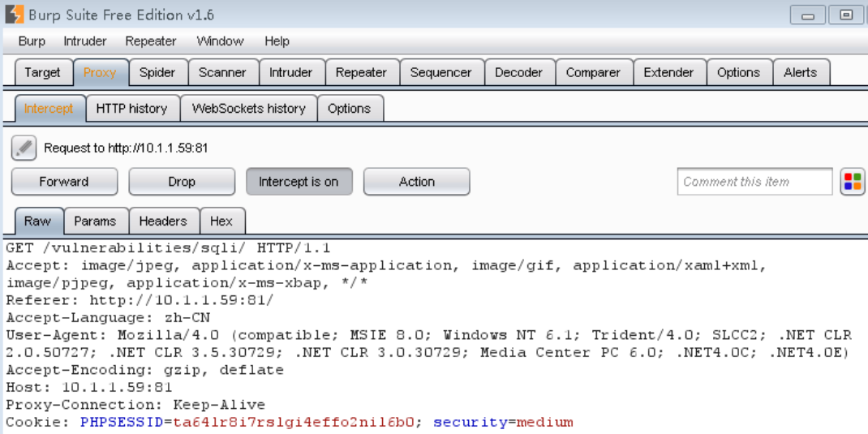The height and width of the screenshot is (434, 868).
Task: Minimize the Burp Suite window
Action: click(807, 15)
